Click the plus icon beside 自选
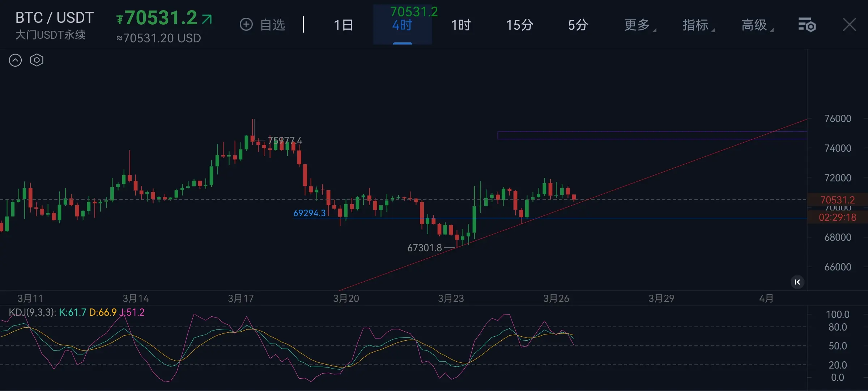Image resolution: width=868 pixels, height=391 pixels. click(246, 25)
